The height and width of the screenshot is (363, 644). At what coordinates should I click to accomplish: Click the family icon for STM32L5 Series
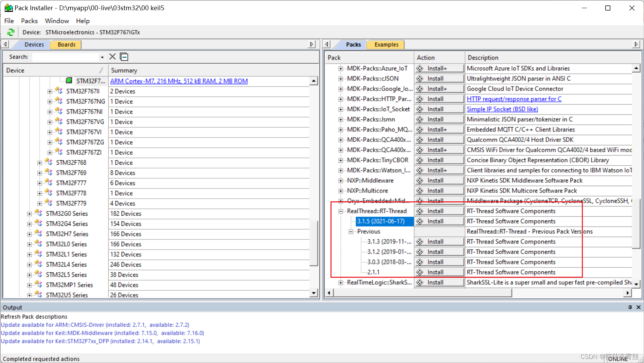[x=39, y=274]
